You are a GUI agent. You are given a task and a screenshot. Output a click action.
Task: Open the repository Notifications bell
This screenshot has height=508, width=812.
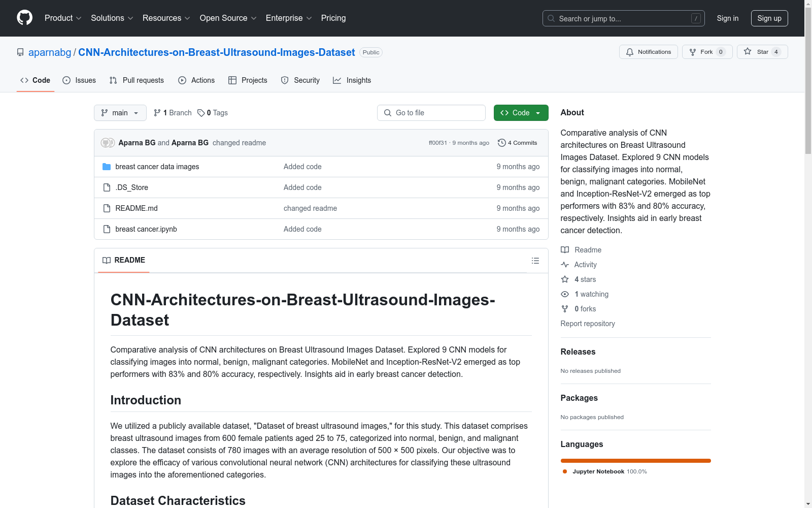tap(630, 52)
